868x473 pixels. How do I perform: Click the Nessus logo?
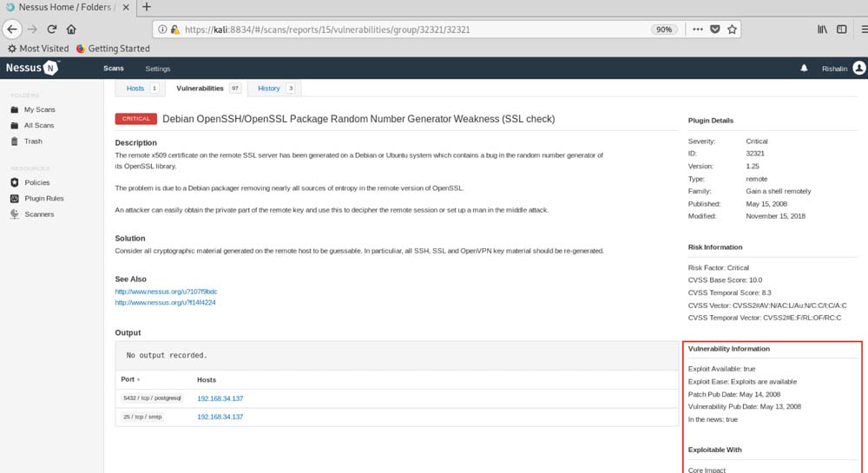[x=31, y=68]
